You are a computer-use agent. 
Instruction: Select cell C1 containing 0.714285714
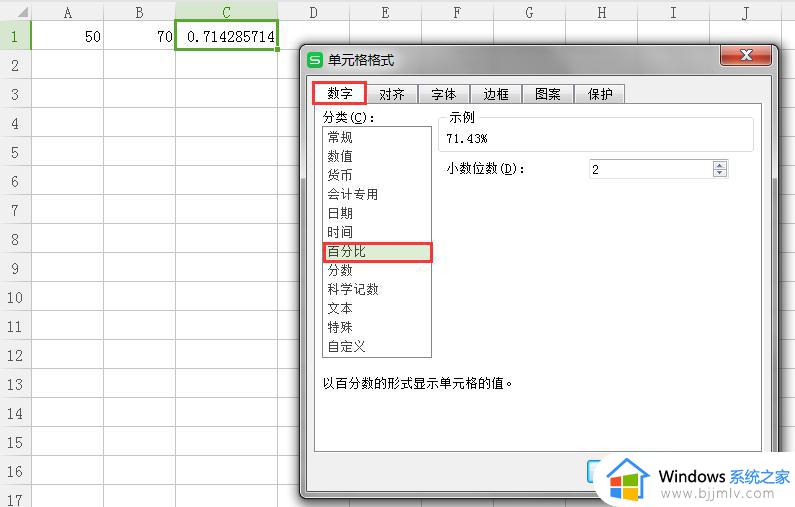(x=226, y=35)
